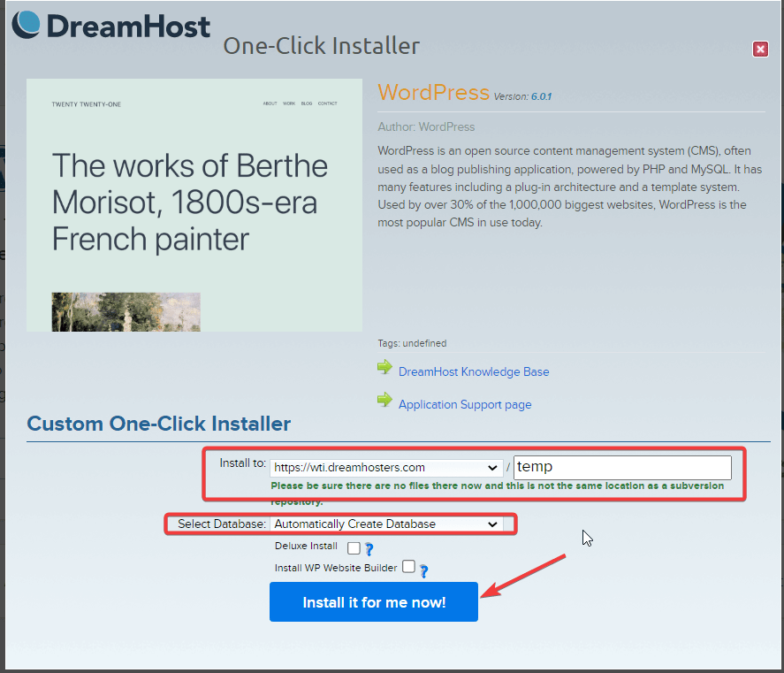Open the DreamHost Knowledge Base link
The height and width of the screenshot is (673, 784).
coord(473,372)
